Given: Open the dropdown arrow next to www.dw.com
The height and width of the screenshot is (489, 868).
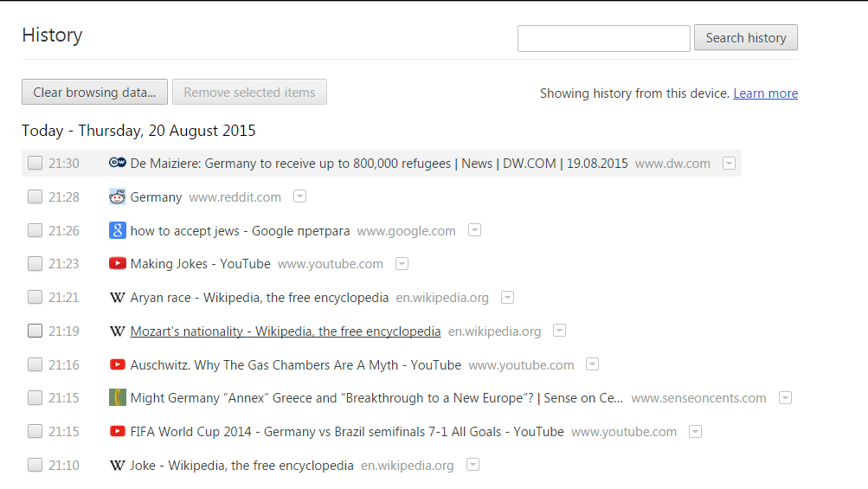Looking at the screenshot, I should click(730, 163).
